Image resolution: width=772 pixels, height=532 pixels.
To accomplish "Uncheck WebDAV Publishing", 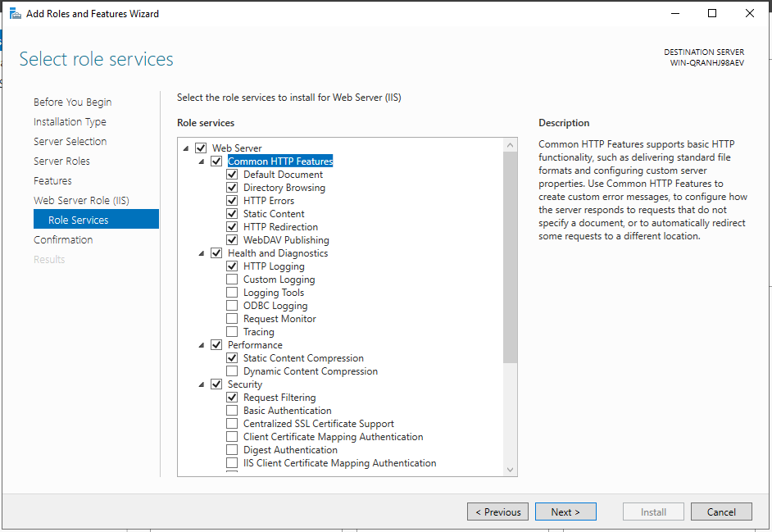I will tap(232, 240).
